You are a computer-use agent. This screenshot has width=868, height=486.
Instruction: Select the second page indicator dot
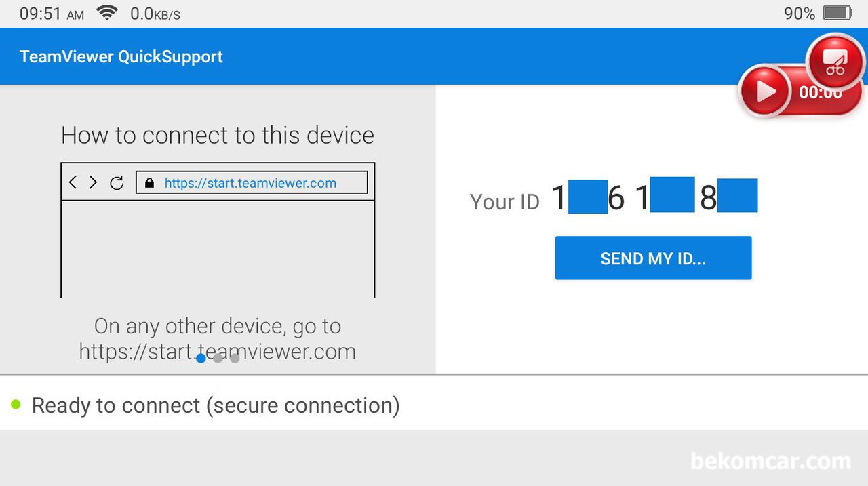tap(218, 358)
